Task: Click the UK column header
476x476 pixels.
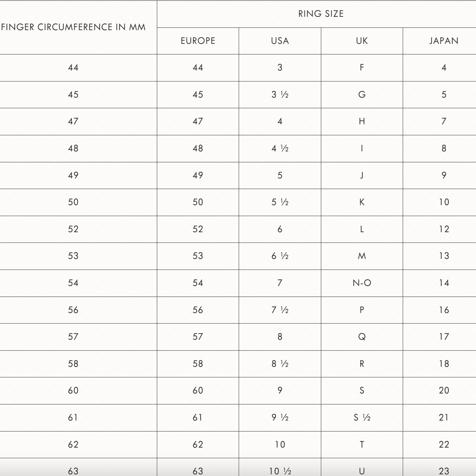Action: [x=362, y=41]
